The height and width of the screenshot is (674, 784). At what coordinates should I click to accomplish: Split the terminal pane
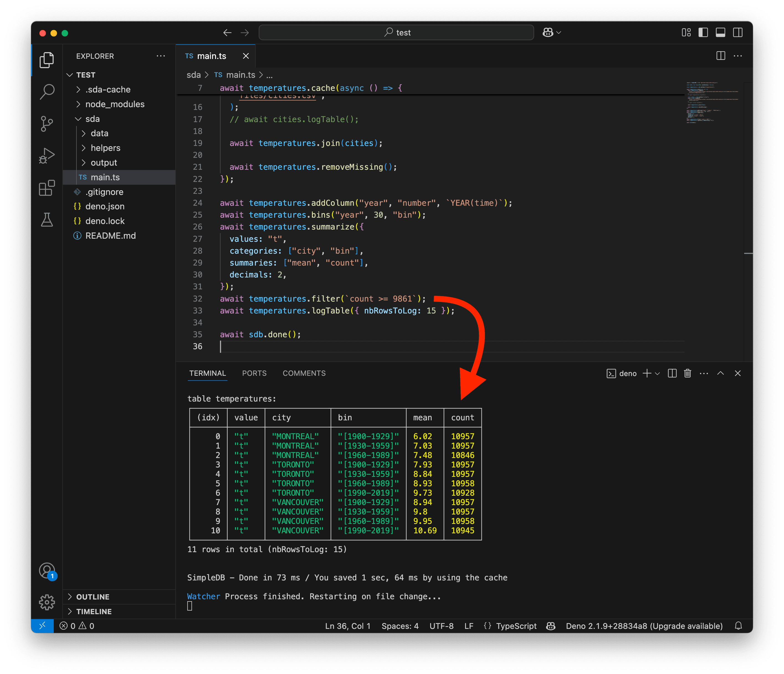coord(672,373)
